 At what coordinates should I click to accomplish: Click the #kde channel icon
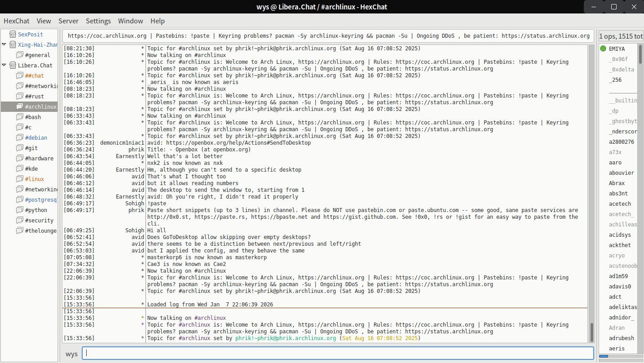(x=20, y=168)
